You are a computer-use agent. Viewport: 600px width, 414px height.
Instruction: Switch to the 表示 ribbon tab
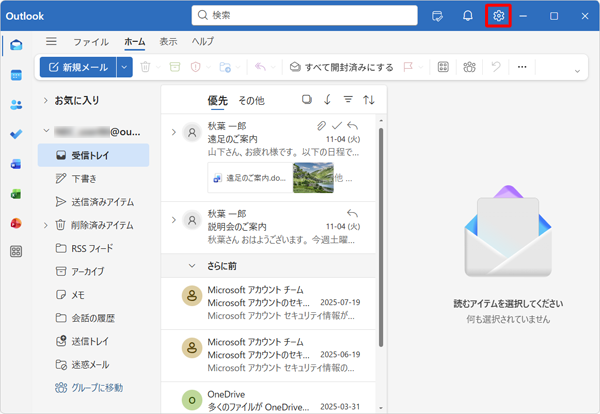169,42
